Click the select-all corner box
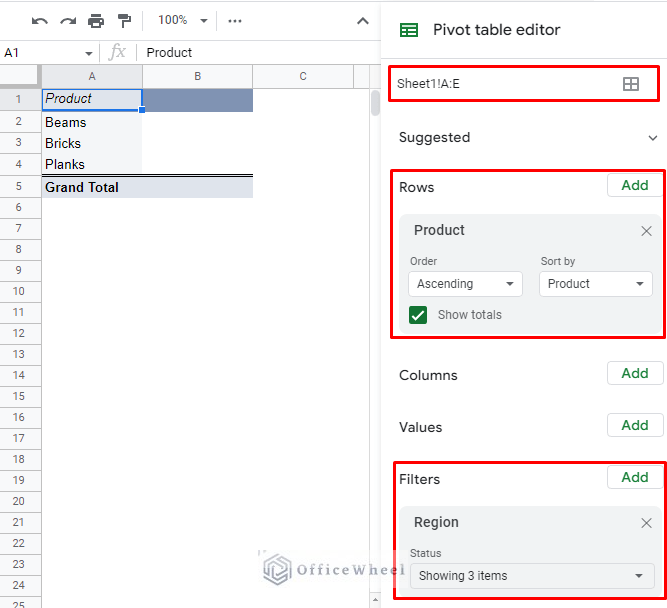The width and height of the screenshot is (667, 608). (x=20, y=76)
